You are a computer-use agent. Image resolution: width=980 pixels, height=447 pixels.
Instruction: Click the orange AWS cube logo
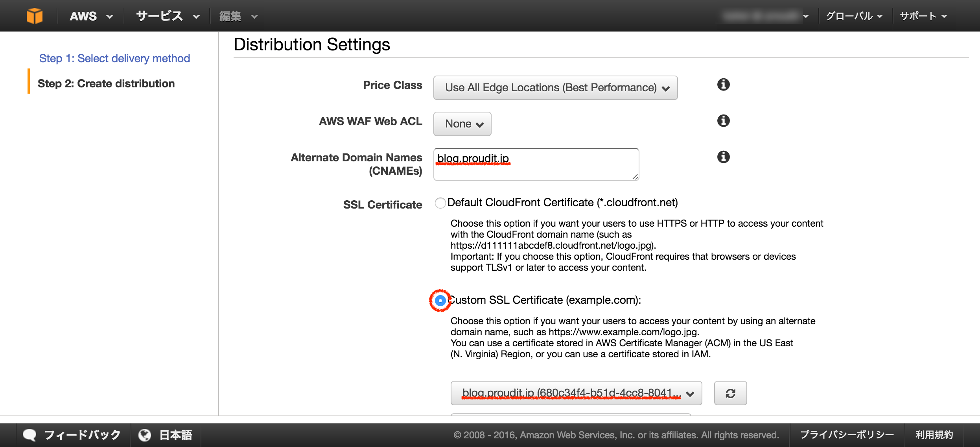point(35,16)
